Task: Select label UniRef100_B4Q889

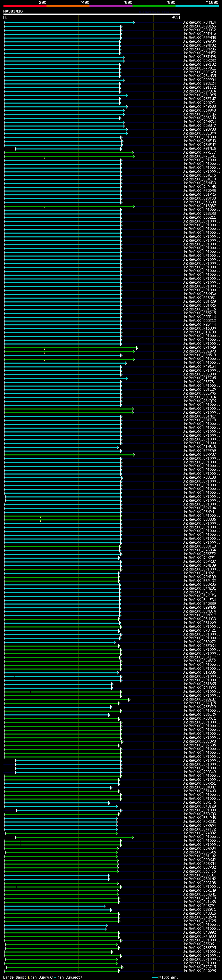Action: tap(199, 604)
